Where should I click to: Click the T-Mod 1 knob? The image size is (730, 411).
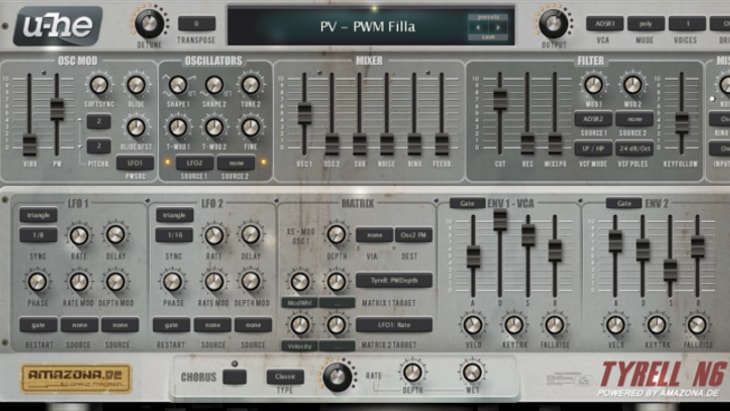pyautogui.click(x=178, y=127)
